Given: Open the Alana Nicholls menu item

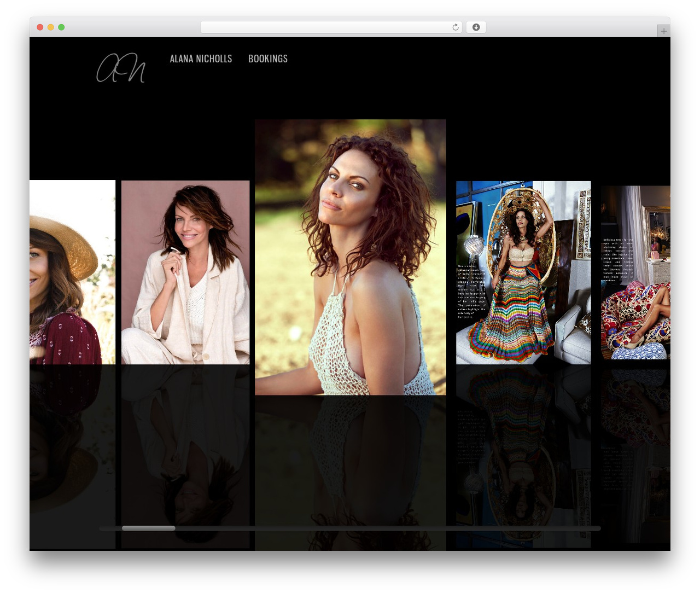Looking at the screenshot, I should (201, 59).
